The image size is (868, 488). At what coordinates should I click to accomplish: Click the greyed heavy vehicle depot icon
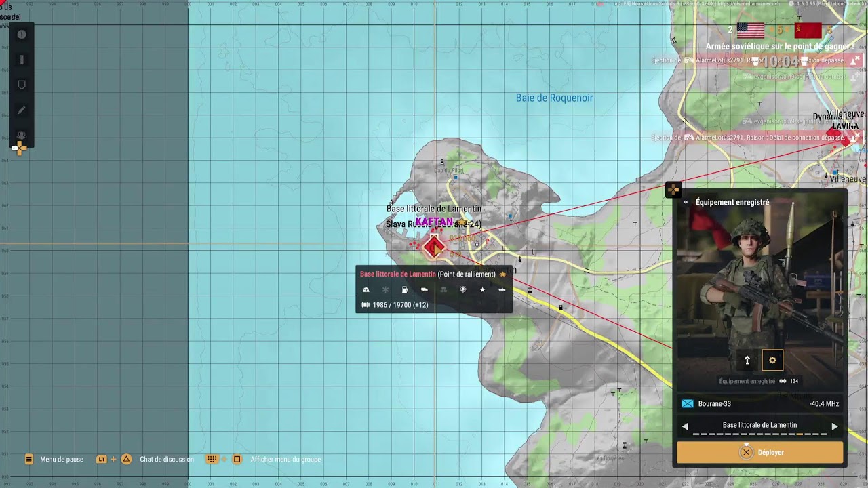tap(443, 290)
